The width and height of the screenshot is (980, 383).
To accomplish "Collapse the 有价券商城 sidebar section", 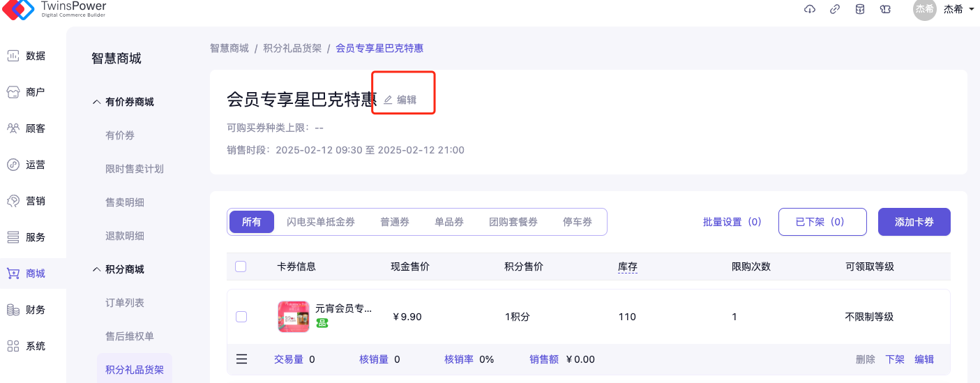I will click(x=97, y=102).
